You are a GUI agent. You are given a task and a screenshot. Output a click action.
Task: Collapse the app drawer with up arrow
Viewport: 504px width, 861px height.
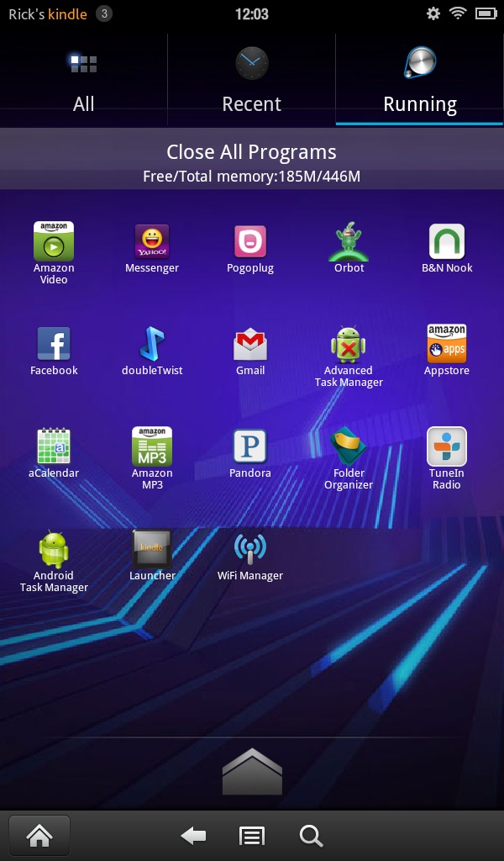coord(252,772)
